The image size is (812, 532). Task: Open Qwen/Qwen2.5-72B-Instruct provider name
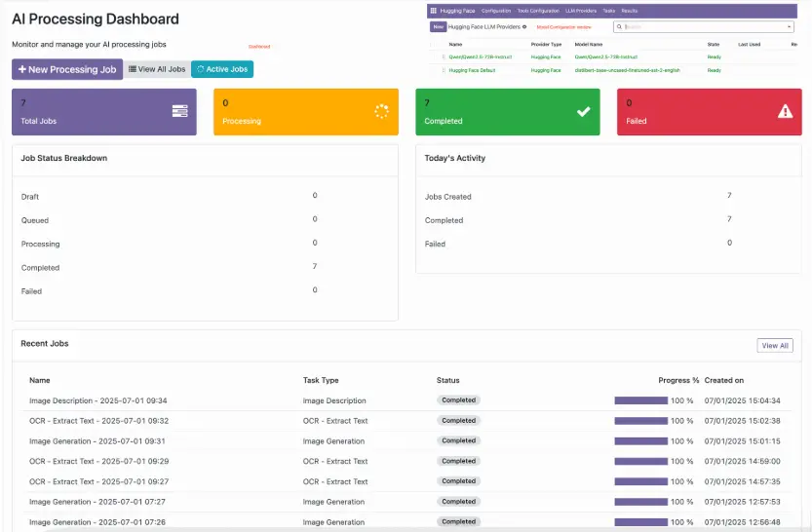click(480, 57)
